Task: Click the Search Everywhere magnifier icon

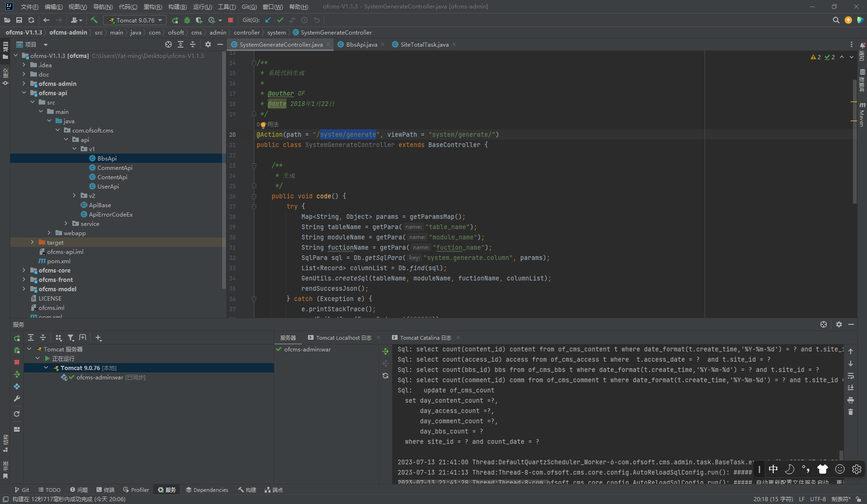Action: [836, 20]
